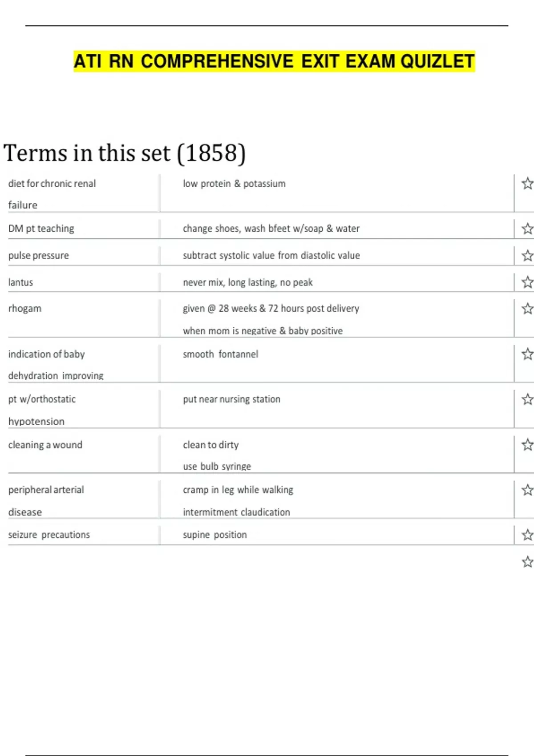Click the highlighted ATI RN Comprehensive Exit Exam title
This screenshot has width=534, height=756.
(x=274, y=61)
